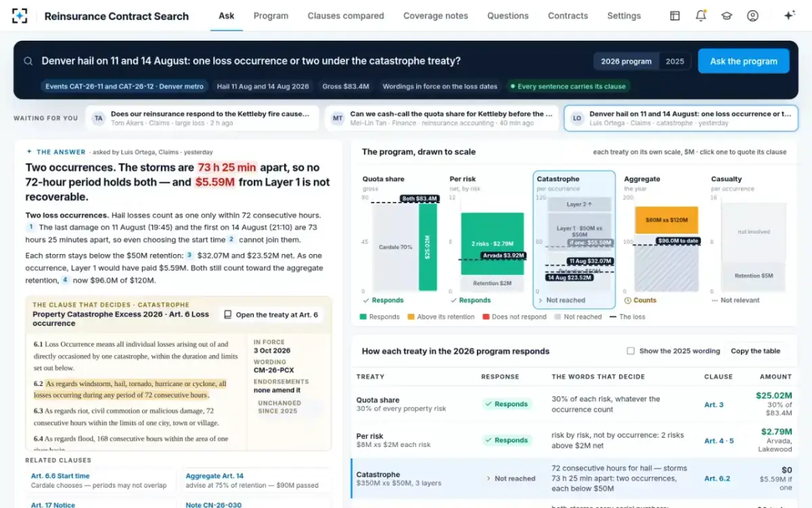Screen dimensions: 812x508
Task: Open the Aggregate Art. 14 related clause
Action: [x=256, y=481]
